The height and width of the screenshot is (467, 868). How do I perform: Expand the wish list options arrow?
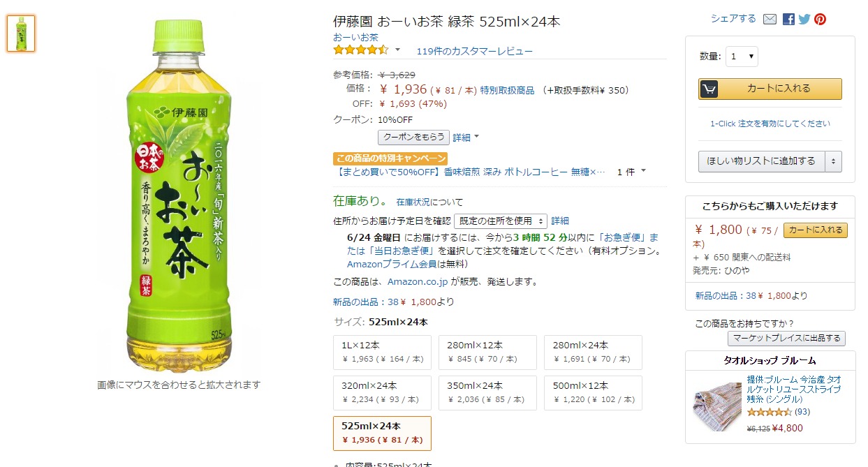(x=832, y=161)
